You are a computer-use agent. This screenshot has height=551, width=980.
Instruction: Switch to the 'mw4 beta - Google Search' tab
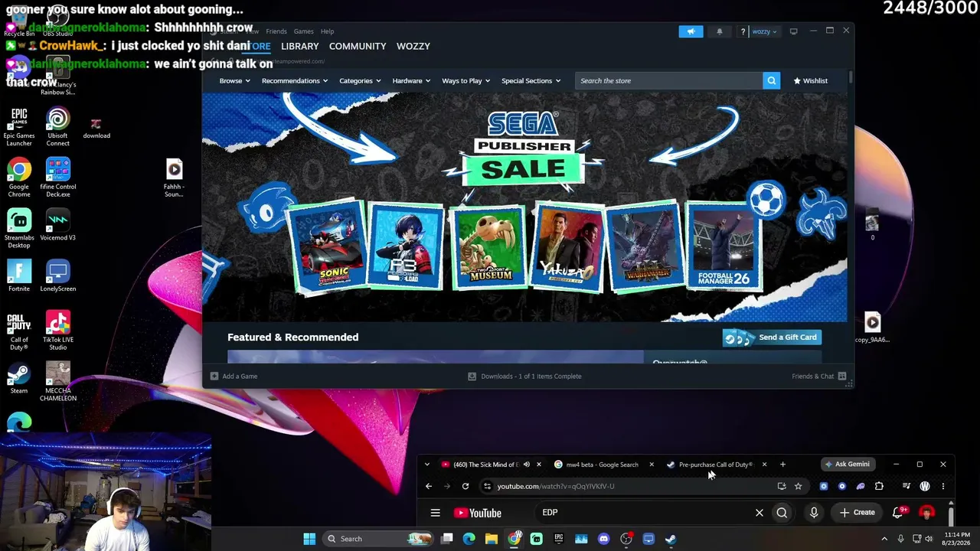click(x=602, y=465)
